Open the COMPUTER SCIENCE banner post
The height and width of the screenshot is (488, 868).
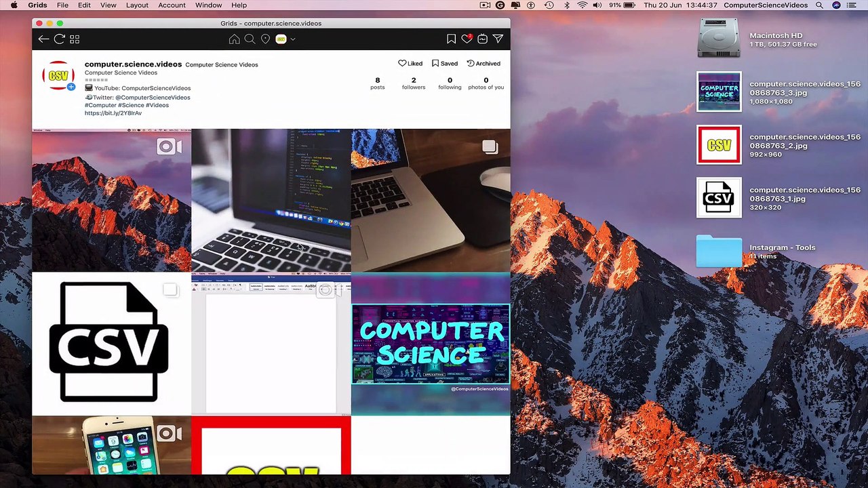click(x=431, y=344)
